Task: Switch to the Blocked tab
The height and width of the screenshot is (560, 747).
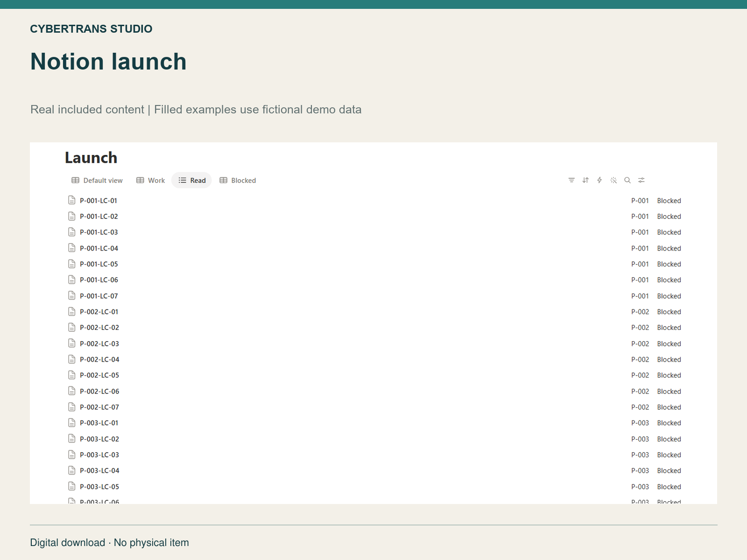Action: pos(238,180)
